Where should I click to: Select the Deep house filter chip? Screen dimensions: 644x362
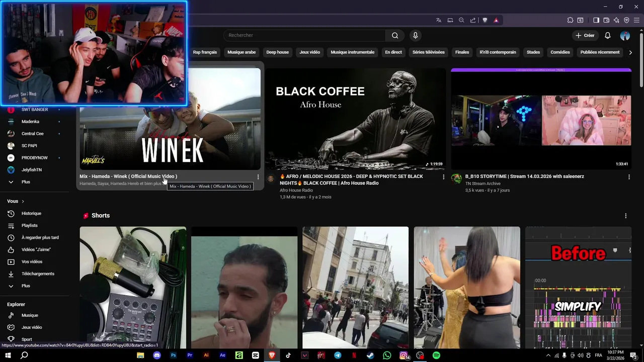pos(277,52)
